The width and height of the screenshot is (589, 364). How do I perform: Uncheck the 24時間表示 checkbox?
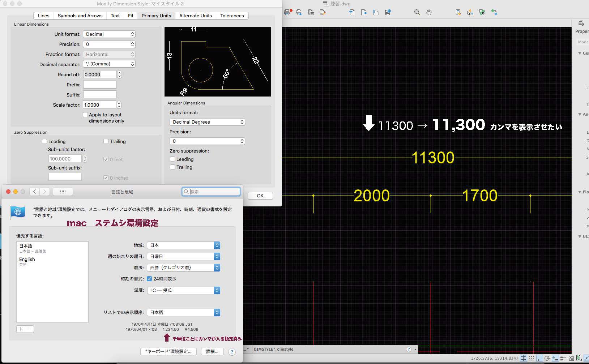pyautogui.click(x=149, y=279)
